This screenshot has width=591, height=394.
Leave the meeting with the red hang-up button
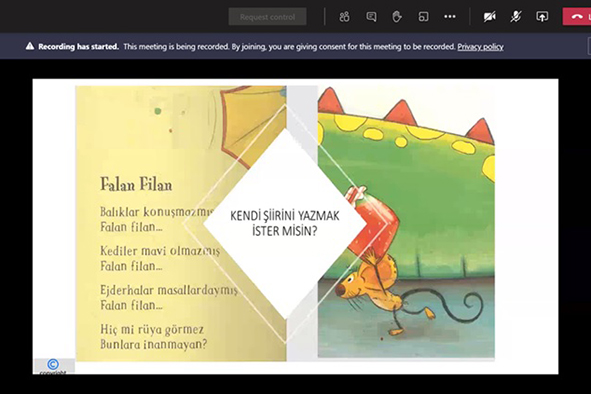[577, 17]
